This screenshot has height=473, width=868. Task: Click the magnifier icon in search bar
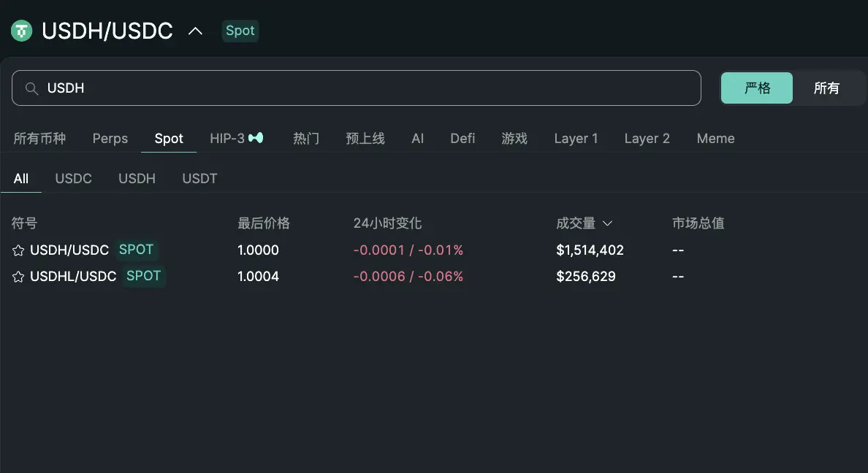tap(32, 88)
